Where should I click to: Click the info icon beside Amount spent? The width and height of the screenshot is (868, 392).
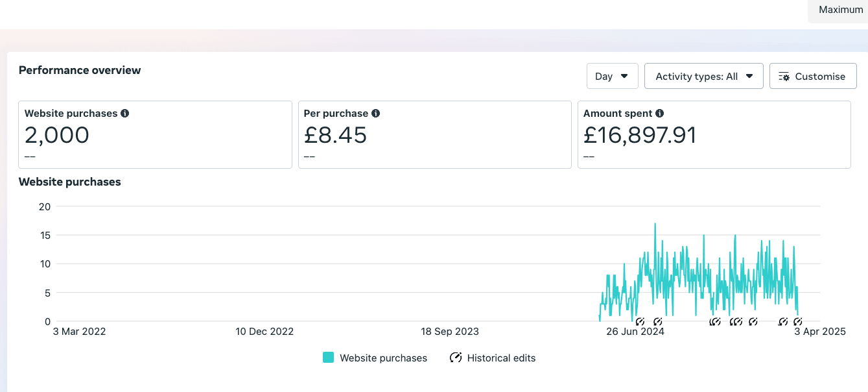click(x=659, y=113)
